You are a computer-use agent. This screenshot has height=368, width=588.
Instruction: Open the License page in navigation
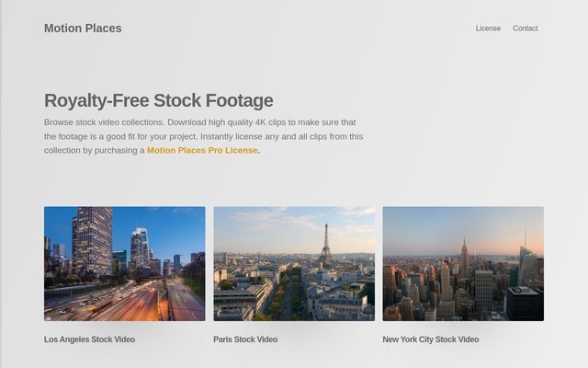[x=488, y=29]
